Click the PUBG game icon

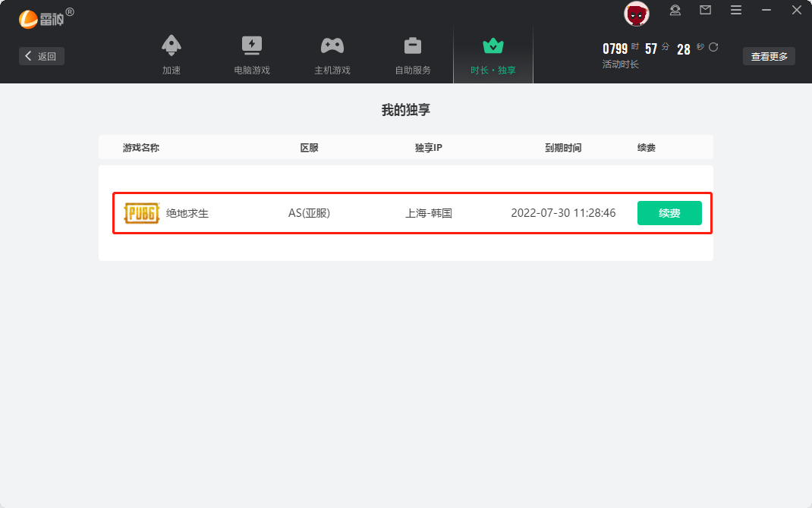coord(142,213)
